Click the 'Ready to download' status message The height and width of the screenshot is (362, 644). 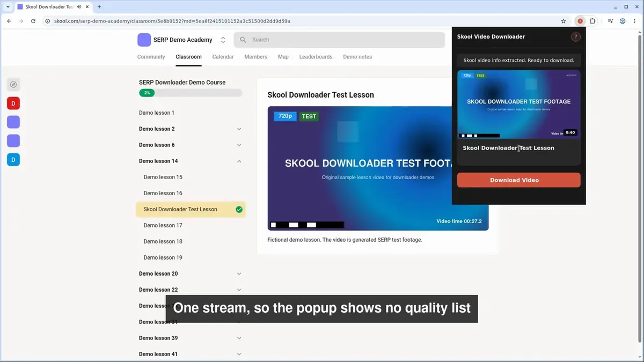(x=518, y=61)
